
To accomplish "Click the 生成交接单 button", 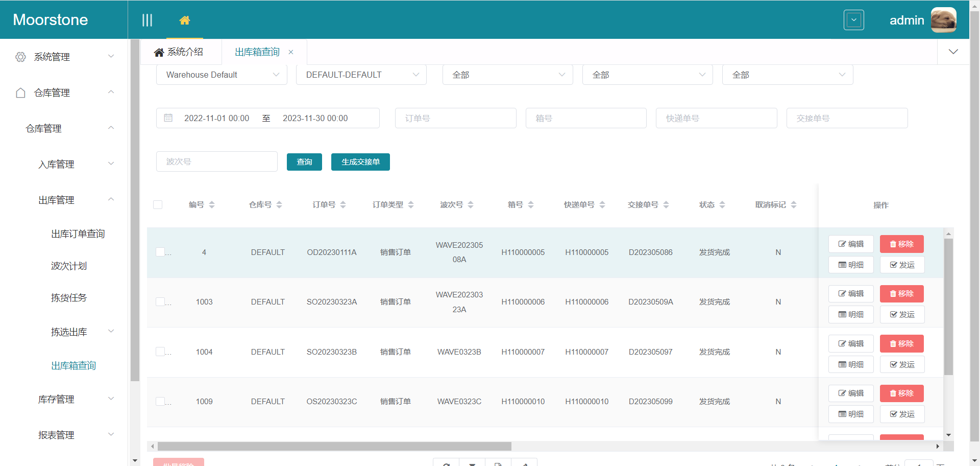I will 360,162.
